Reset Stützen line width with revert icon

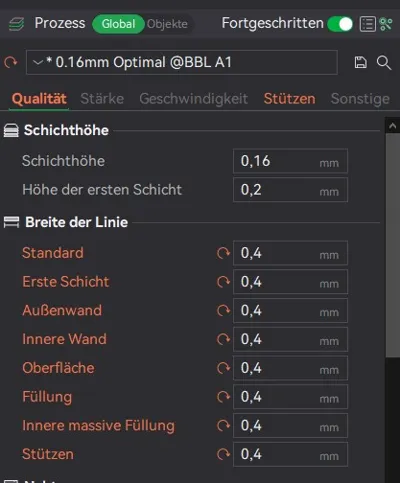pyautogui.click(x=223, y=454)
